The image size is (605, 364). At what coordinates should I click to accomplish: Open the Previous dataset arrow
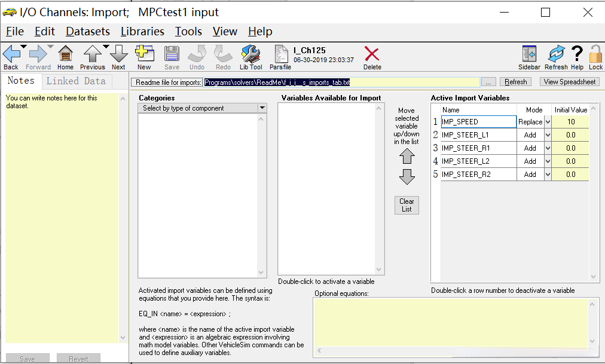(x=92, y=55)
